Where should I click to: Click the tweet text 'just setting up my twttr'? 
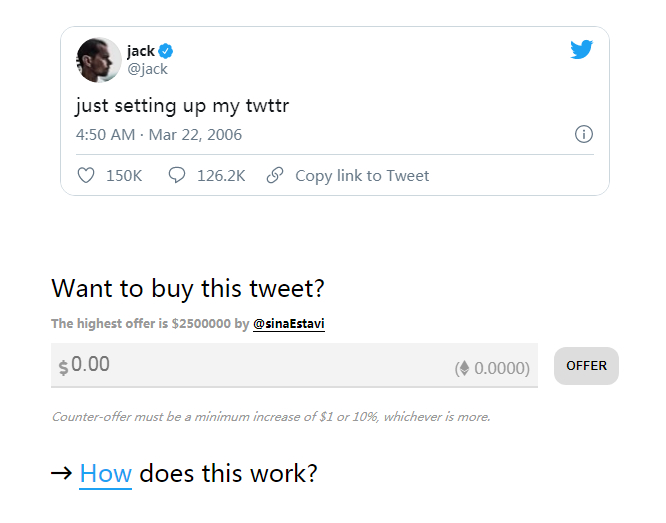182,105
